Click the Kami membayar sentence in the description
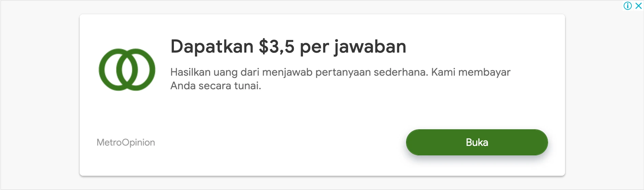The height and width of the screenshot is (190, 644). pyautogui.click(x=471, y=72)
